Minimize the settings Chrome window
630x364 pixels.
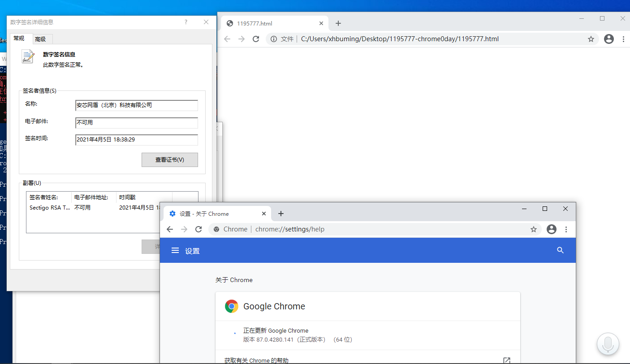[524, 209]
